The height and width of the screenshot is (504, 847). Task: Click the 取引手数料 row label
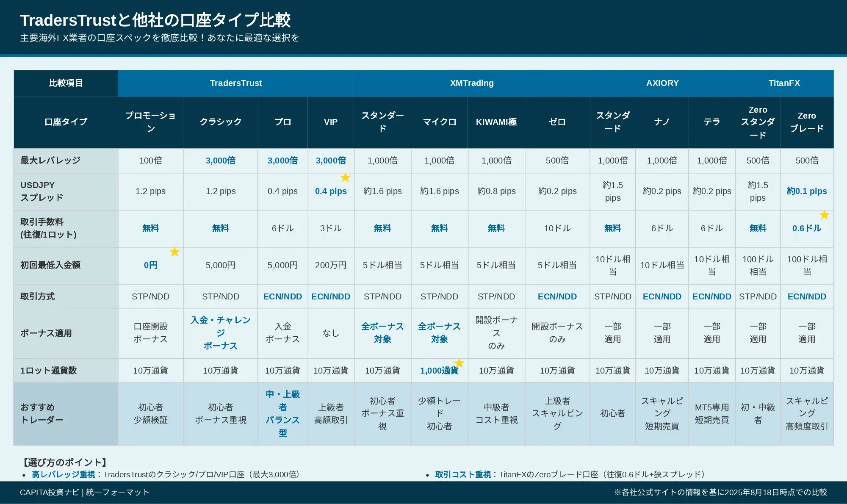pyautogui.click(x=66, y=228)
